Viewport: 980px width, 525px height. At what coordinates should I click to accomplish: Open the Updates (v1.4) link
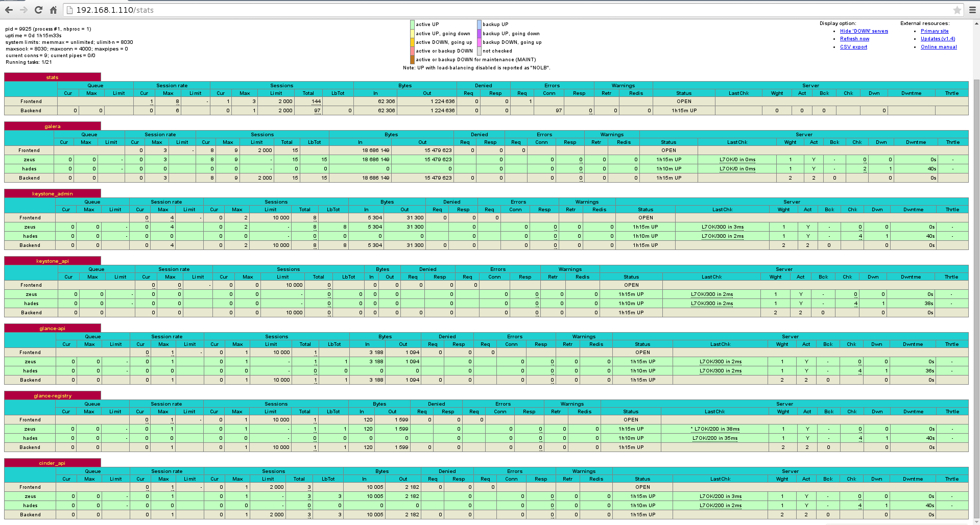938,39
